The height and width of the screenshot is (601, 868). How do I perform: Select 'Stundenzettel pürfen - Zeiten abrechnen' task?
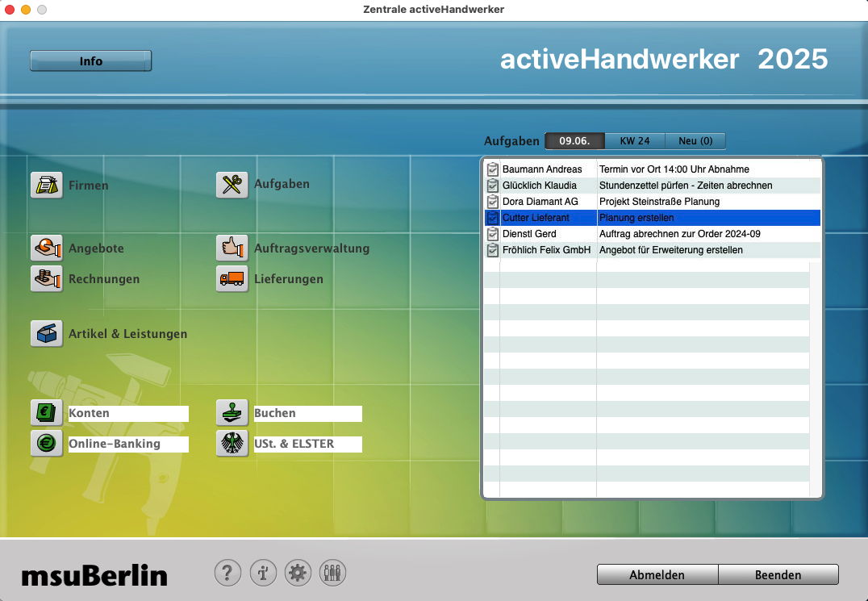tap(686, 186)
